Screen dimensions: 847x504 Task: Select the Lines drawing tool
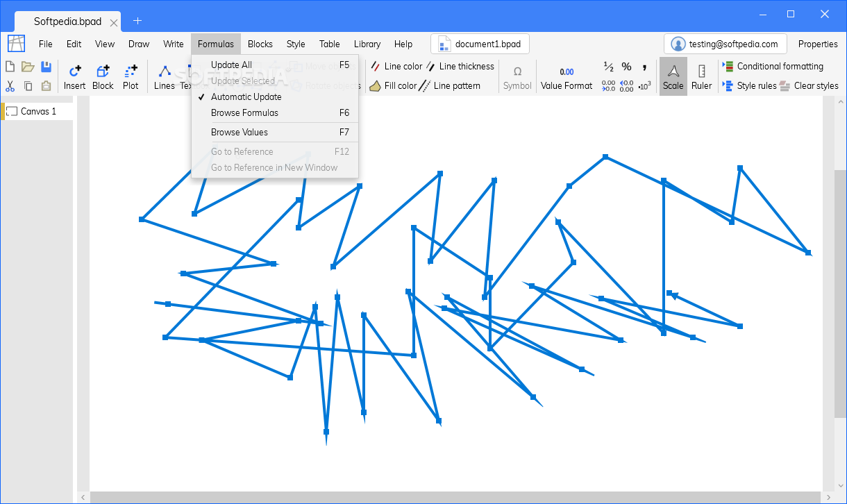click(165, 77)
